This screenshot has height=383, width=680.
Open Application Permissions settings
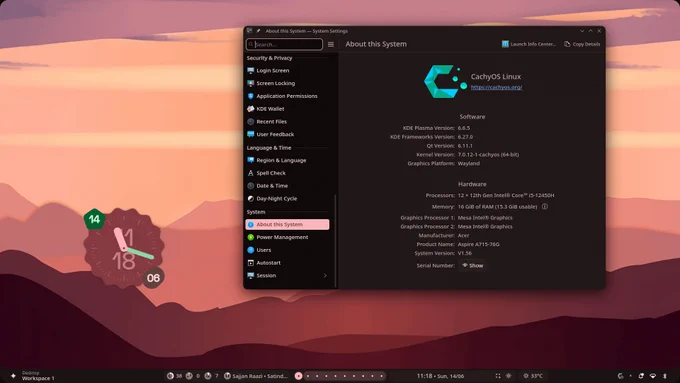point(287,96)
